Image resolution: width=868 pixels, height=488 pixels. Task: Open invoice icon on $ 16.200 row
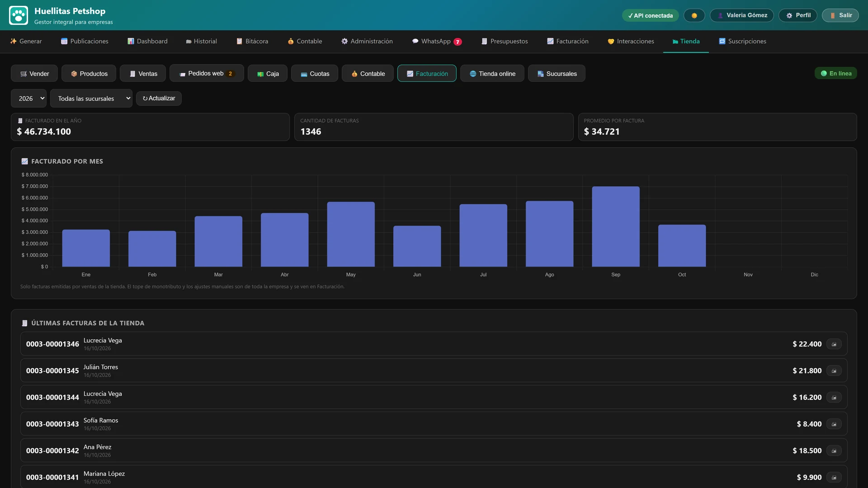pyautogui.click(x=834, y=398)
